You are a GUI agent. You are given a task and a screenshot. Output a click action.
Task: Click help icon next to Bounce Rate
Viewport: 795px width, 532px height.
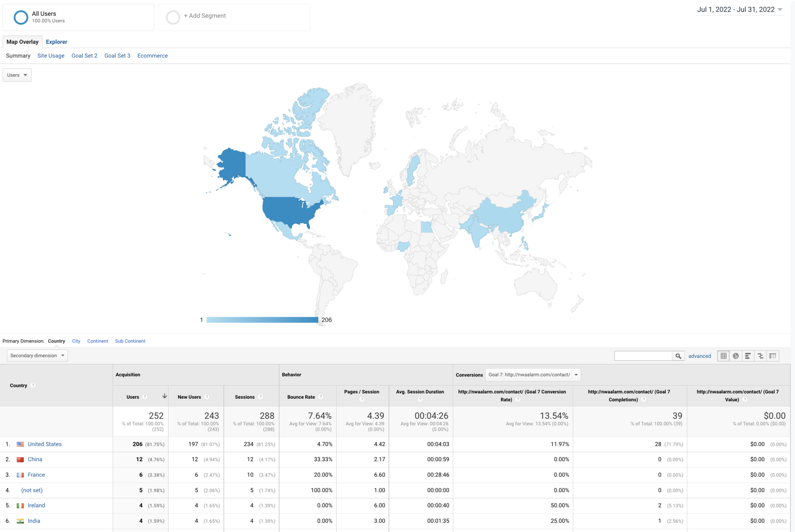click(x=321, y=397)
